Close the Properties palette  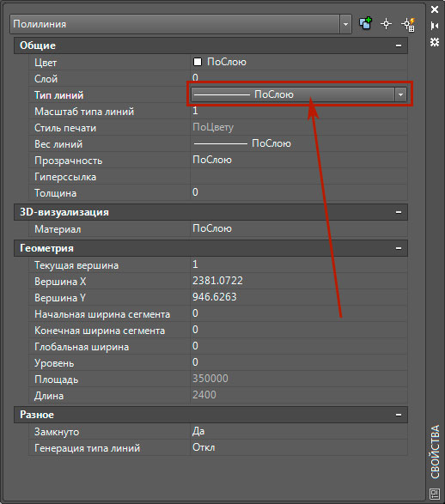(435, 9)
